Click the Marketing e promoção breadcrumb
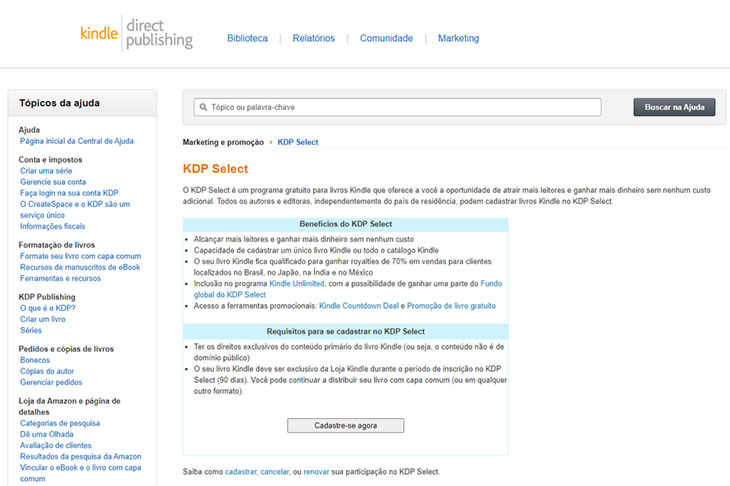730x486 pixels. 223,142
